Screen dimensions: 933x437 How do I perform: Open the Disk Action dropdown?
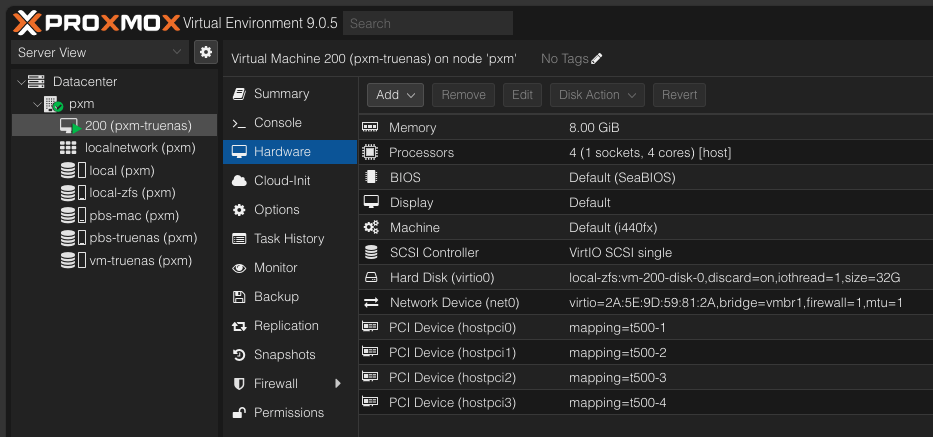click(597, 95)
